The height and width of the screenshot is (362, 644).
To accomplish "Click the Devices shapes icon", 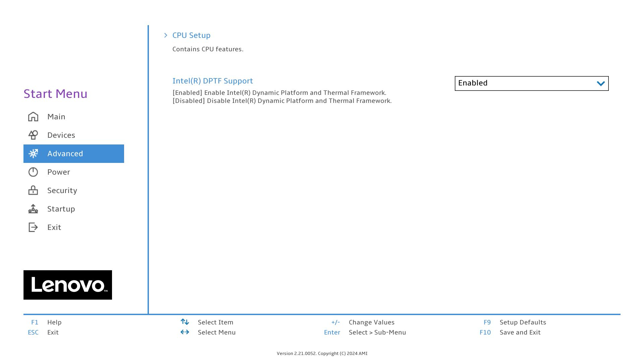I will [x=33, y=135].
